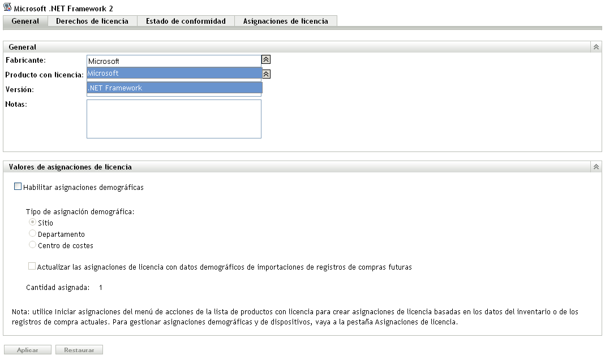Open the Estado de conformidad tab
605x364 pixels.
point(186,21)
